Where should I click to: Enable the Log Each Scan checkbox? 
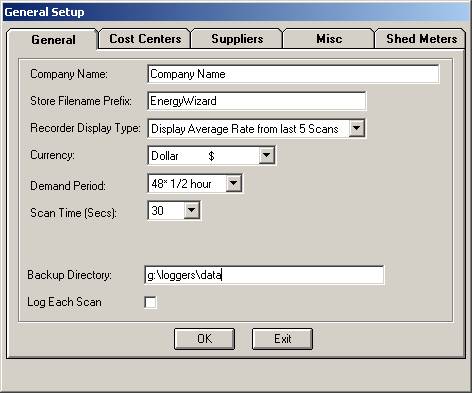tap(150, 303)
